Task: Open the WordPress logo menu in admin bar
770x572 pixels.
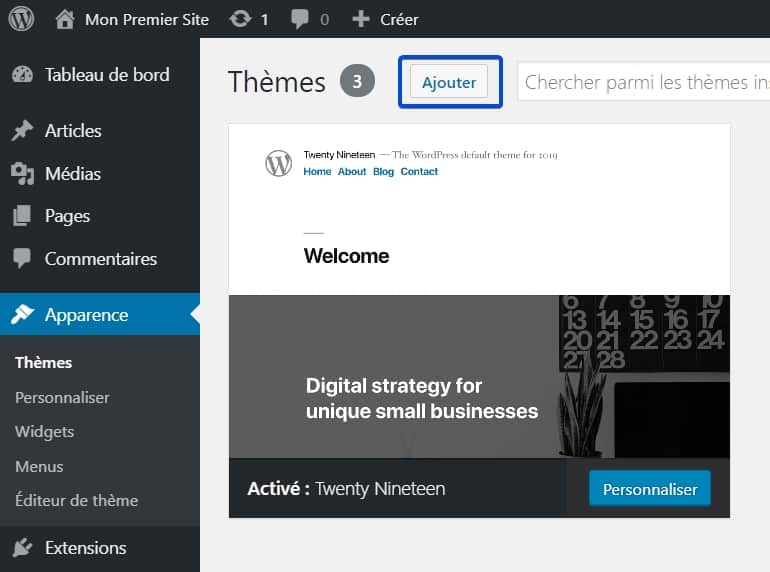Action: point(21,19)
